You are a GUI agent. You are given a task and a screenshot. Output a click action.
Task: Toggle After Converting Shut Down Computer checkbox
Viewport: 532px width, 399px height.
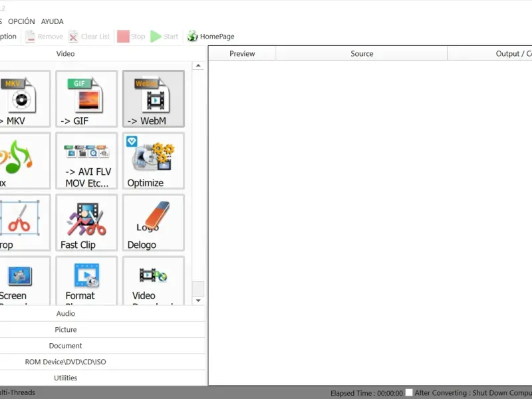click(x=409, y=392)
